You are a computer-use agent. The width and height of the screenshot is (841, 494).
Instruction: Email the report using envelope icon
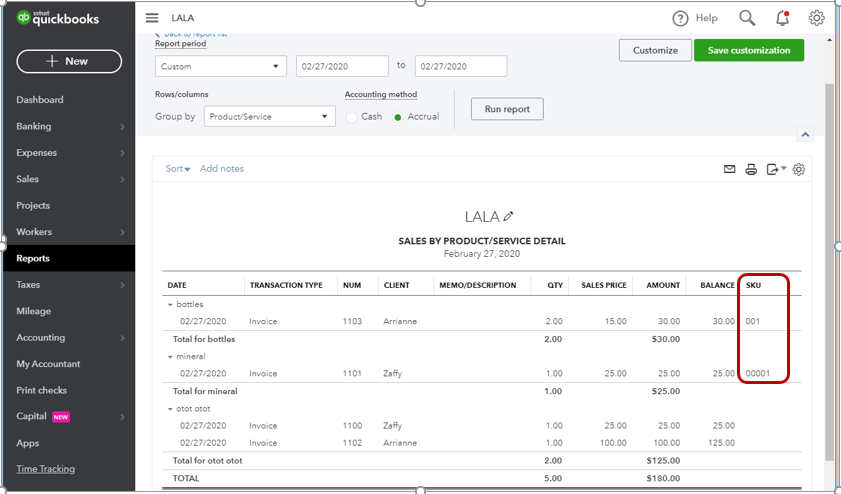(730, 170)
